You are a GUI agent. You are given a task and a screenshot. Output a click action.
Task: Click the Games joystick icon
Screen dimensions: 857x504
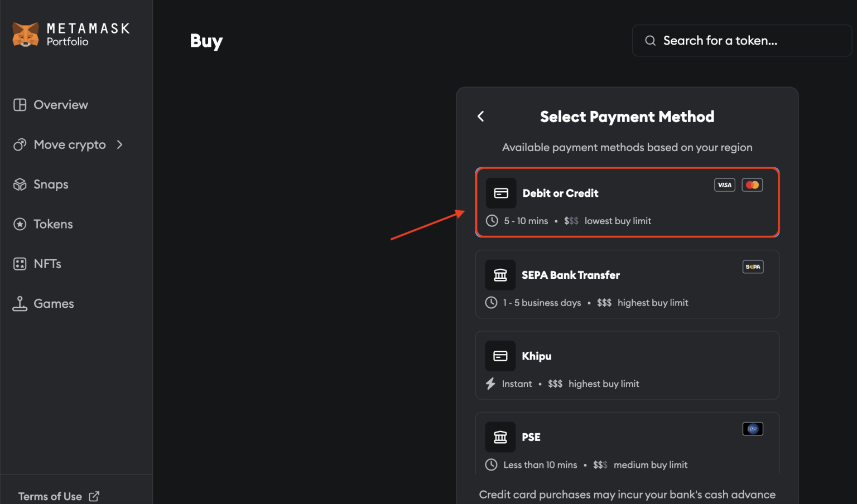click(x=20, y=303)
